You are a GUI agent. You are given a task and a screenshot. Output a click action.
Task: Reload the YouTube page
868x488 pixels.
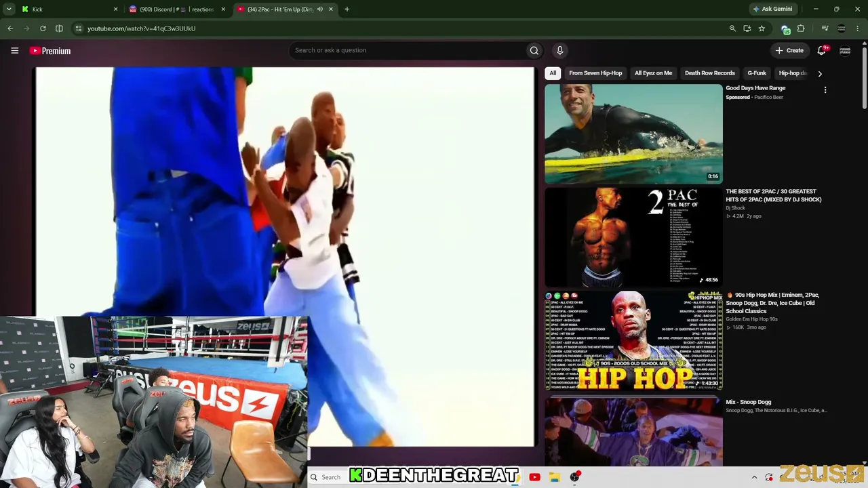pos(43,28)
